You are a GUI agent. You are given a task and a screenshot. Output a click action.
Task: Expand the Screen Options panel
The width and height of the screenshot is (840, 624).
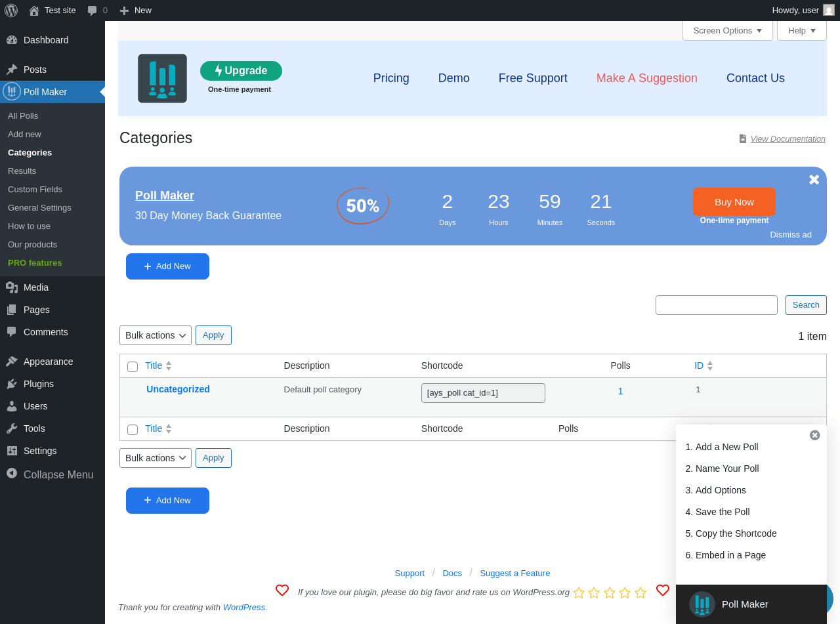pos(728,30)
